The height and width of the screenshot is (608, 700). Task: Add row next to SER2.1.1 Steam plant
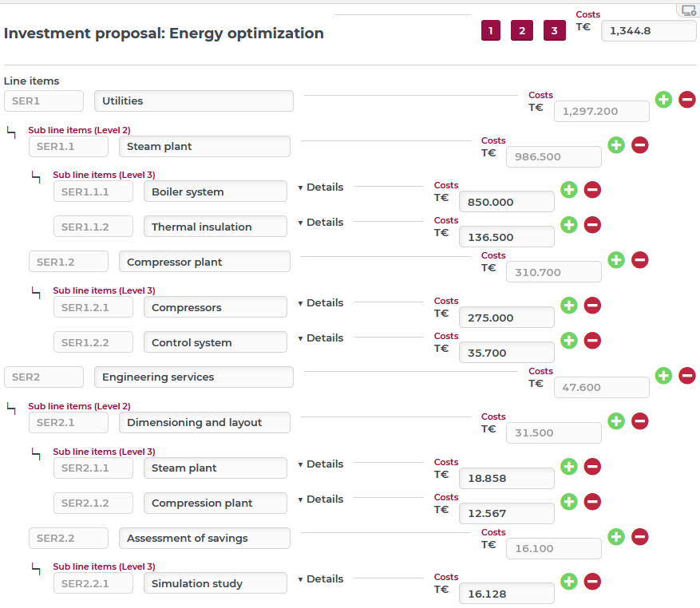click(569, 467)
